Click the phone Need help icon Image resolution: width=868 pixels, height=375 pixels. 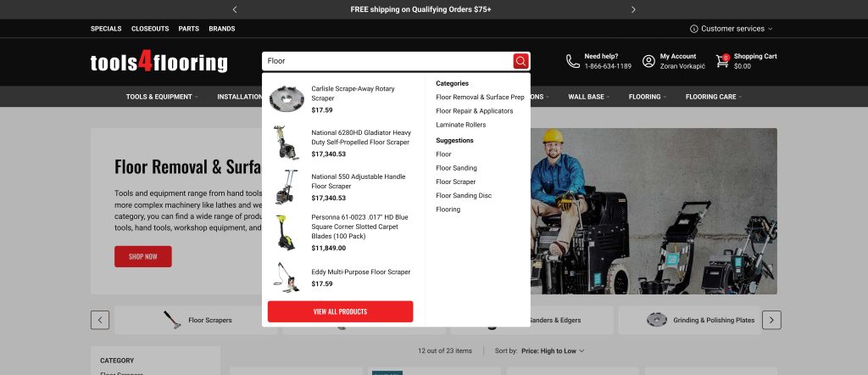pos(573,61)
